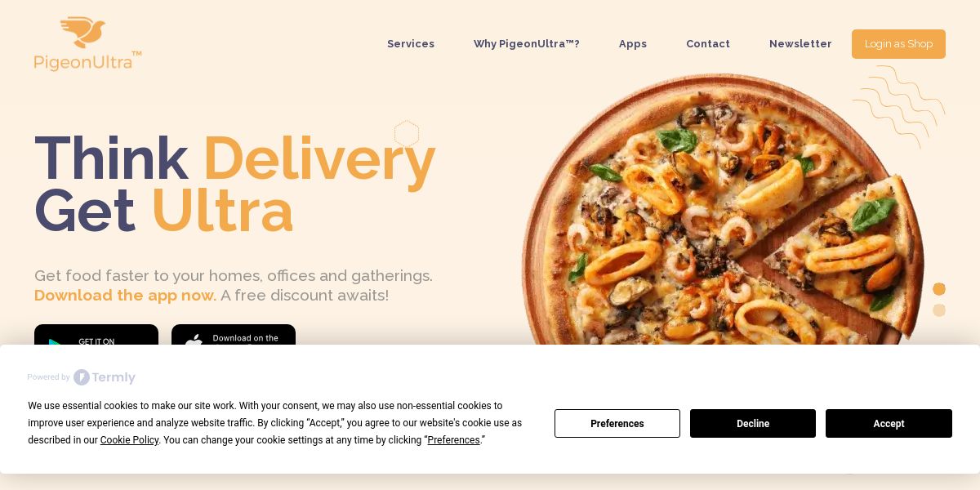Click the Login as Shop button
Screen dimensions: 980x490
[898, 44]
